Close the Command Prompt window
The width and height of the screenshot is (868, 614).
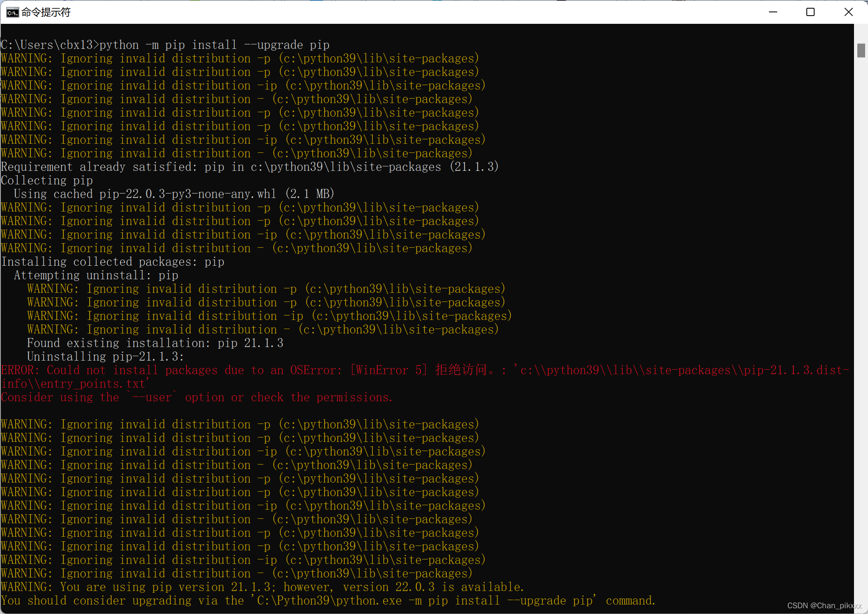848,12
